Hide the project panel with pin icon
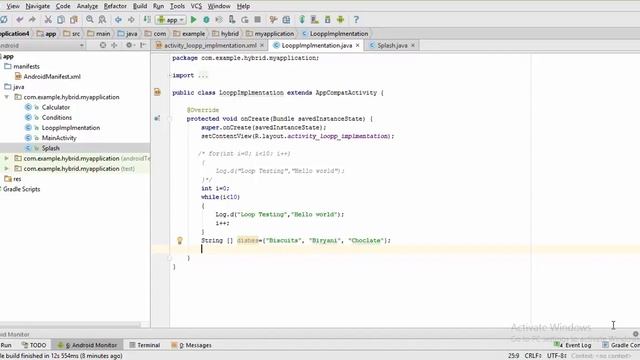The width and height of the screenshot is (640, 360). click(x=143, y=45)
